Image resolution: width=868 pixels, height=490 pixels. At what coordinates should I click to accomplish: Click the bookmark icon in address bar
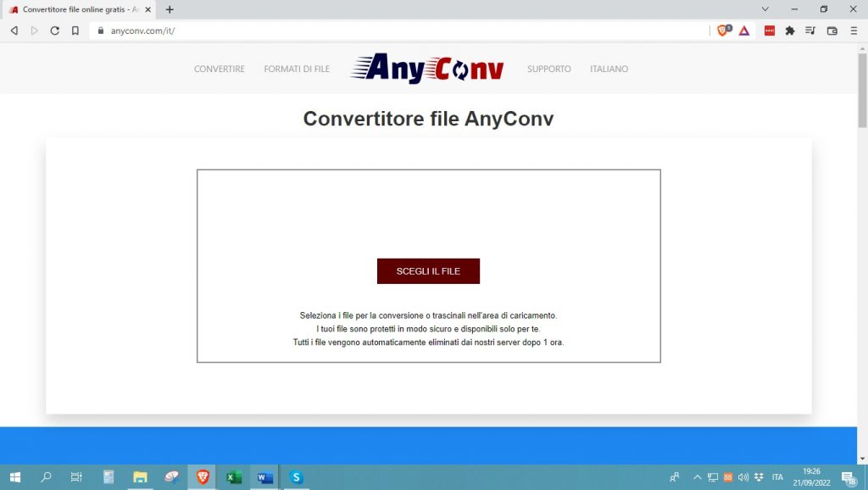point(76,30)
